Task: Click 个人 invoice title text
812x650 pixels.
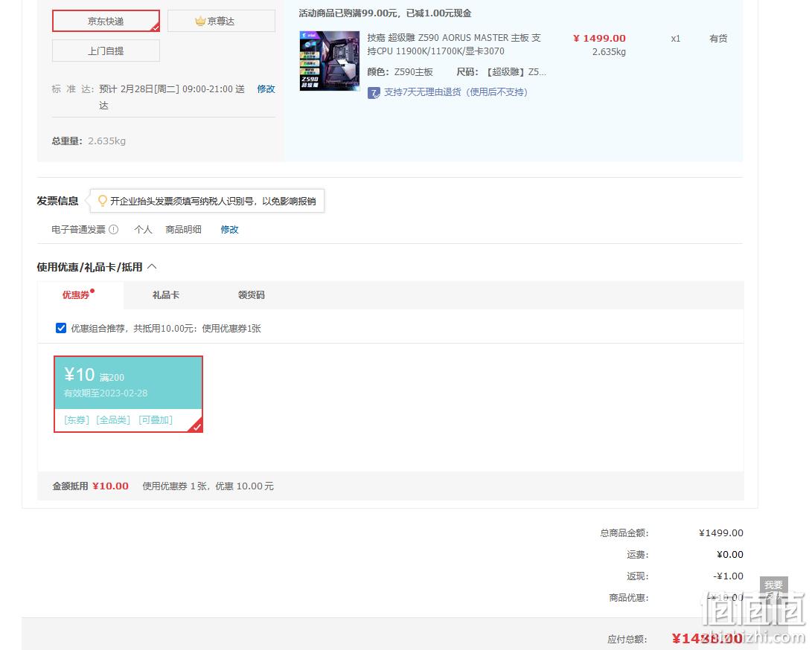Action: [143, 229]
